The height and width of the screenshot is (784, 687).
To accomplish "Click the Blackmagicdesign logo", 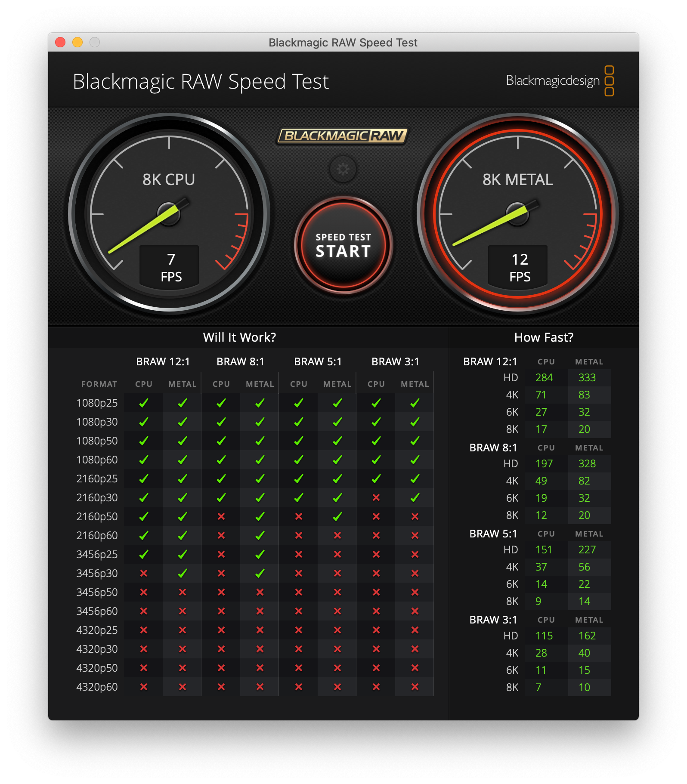I will tap(560, 80).
